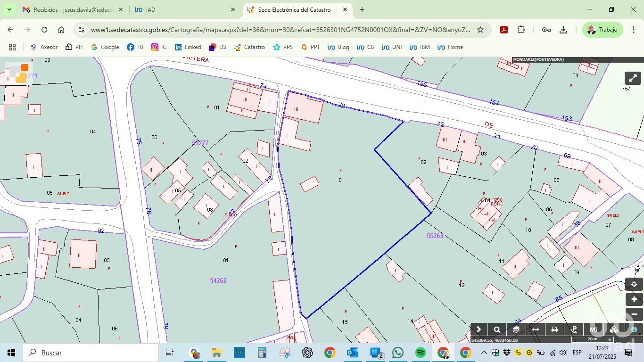Open the Catastro bookmark

click(249, 47)
